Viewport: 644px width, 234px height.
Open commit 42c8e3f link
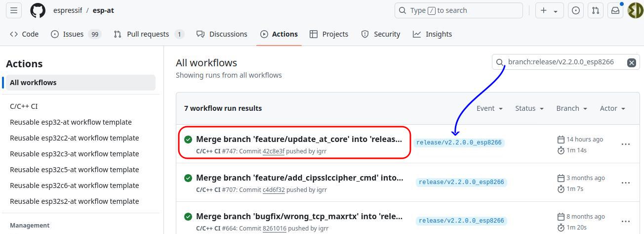[x=273, y=151]
